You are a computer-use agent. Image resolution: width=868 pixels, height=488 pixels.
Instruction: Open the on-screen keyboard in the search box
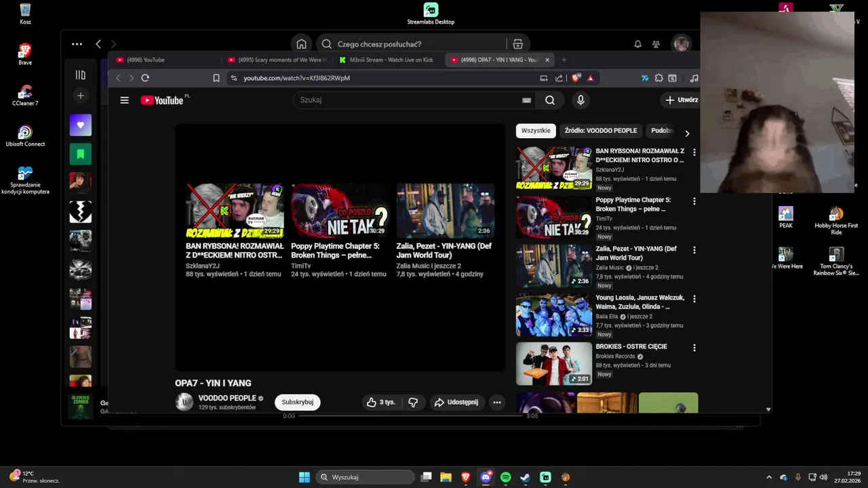point(526,100)
